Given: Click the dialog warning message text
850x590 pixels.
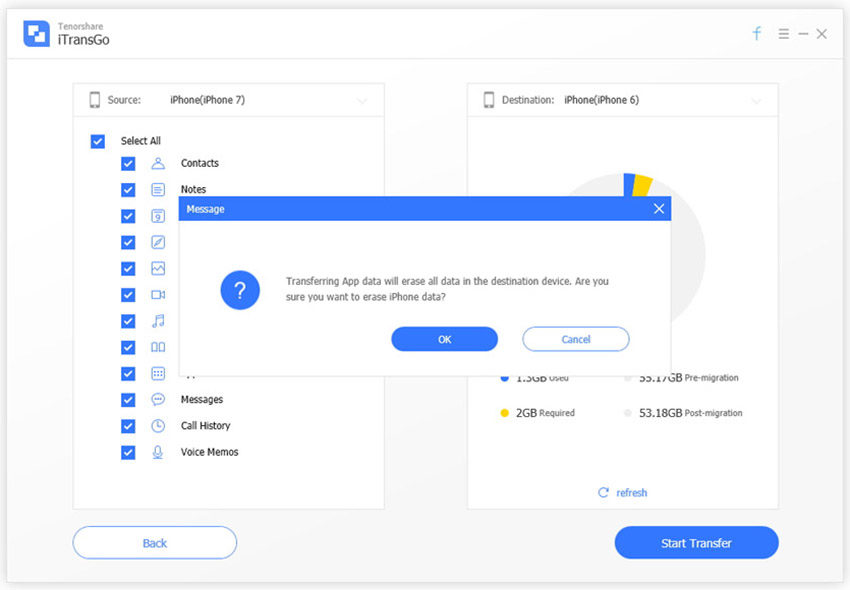Looking at the screenshot, I should point(447,289).
